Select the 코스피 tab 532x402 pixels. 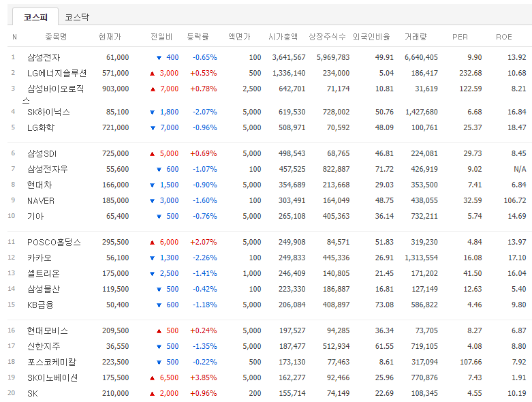tap(35, 17)
